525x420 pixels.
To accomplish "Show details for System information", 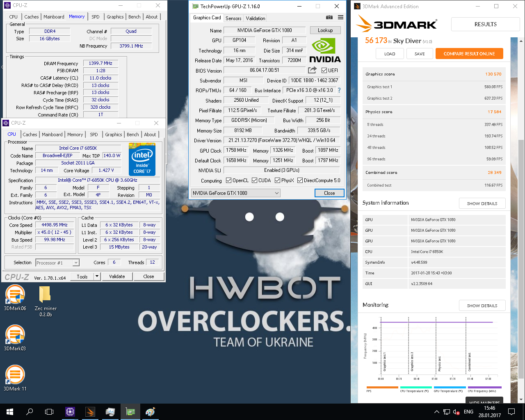I will [x=482, y=203].
